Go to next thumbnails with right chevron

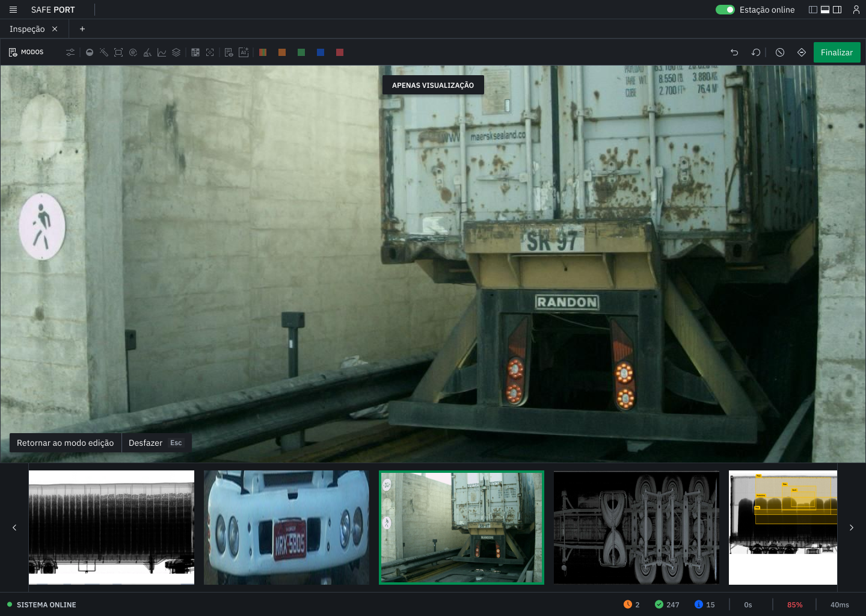(x=852, y=528)
